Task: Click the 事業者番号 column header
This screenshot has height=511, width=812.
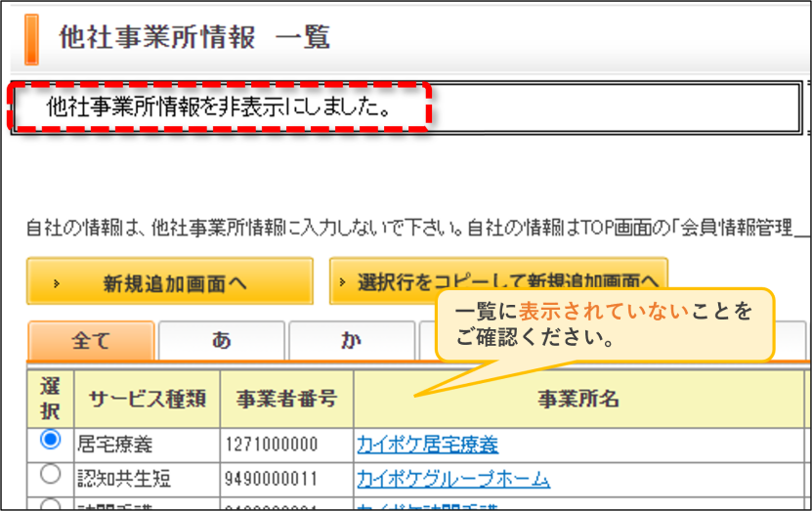Action: click(x=287, y=400)
